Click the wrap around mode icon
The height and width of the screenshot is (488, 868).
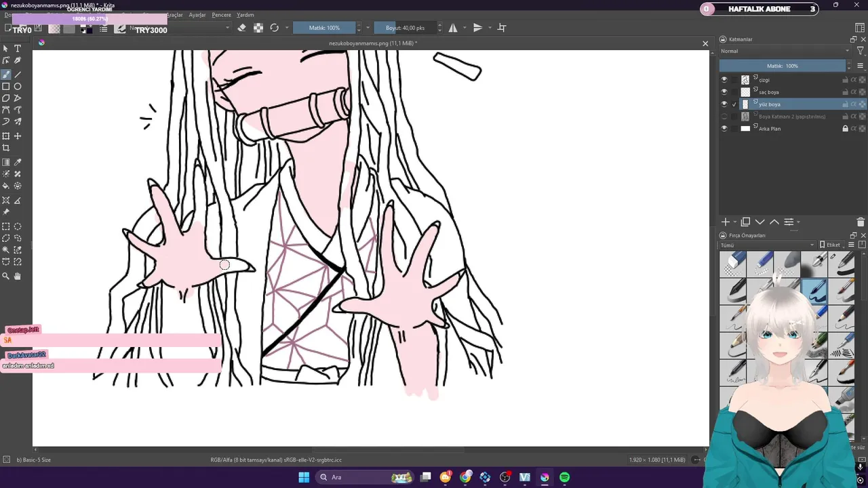click(502, 28)
